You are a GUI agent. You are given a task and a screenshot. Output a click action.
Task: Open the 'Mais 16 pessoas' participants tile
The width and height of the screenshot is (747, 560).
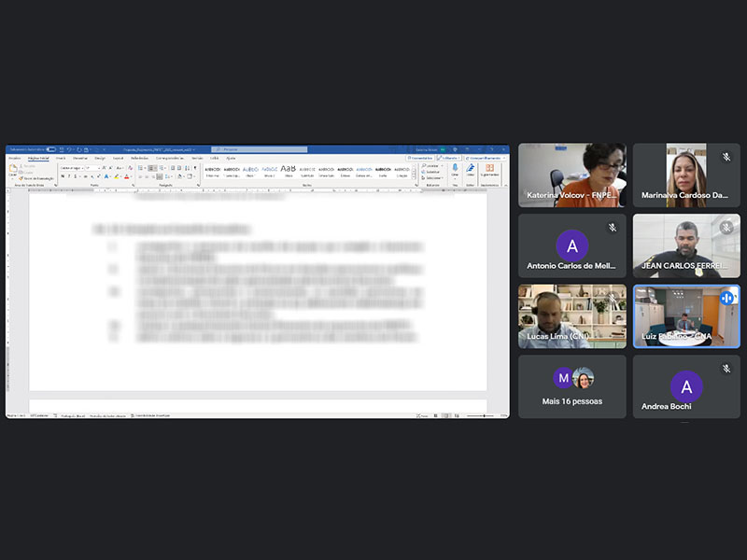tap(572, 386)
